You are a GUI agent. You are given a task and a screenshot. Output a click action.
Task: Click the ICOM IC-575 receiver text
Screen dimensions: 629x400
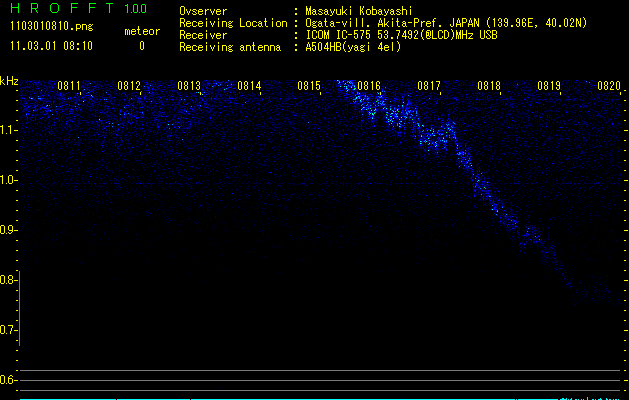(401, 35)
